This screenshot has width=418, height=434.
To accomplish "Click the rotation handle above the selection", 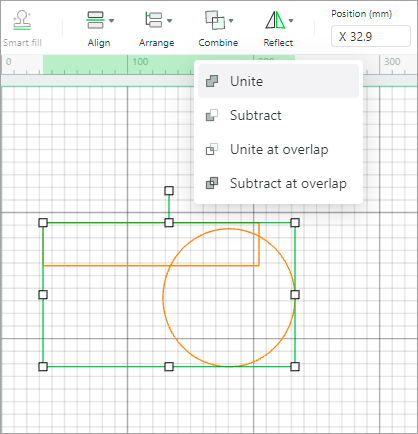I will pyautogui.click(x=169, y=191).
